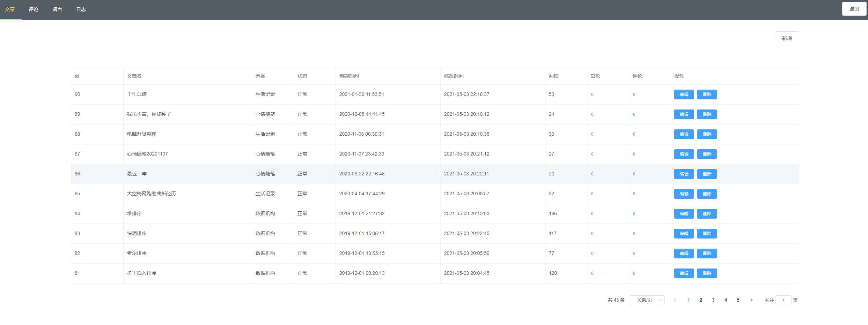Click 数据机构 category in 快速排序 row
868x325 pixels.
coord(265,233)
